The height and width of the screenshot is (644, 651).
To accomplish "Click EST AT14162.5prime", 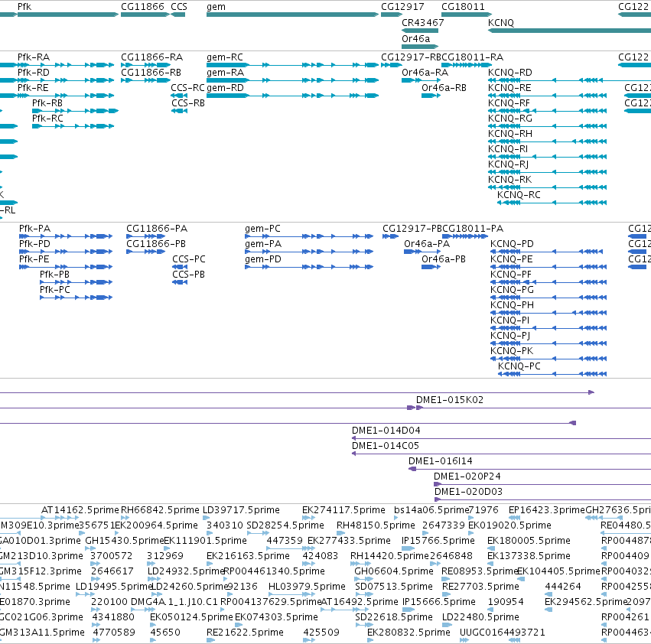I will pos(80,510).
